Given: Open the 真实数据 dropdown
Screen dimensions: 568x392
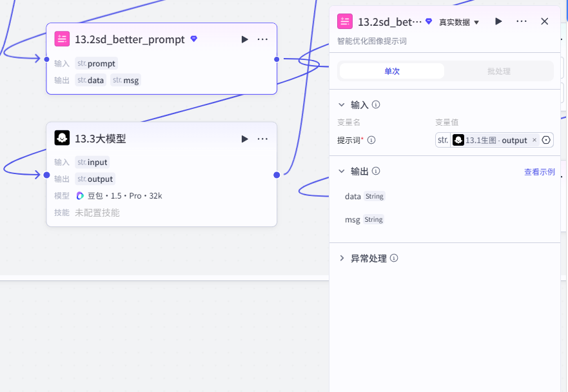Looking at the screenshot, I should [x=458, y=22].
